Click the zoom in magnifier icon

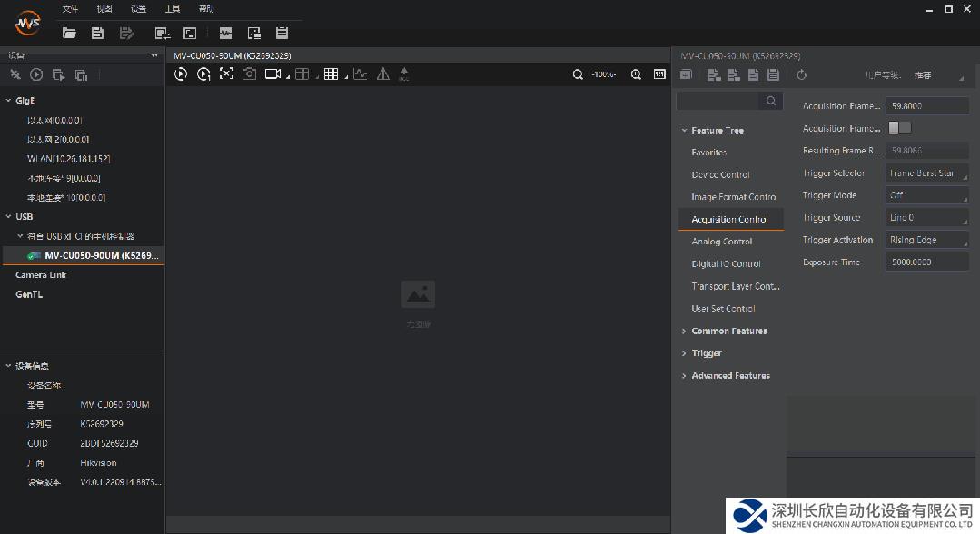click(636, 74)
